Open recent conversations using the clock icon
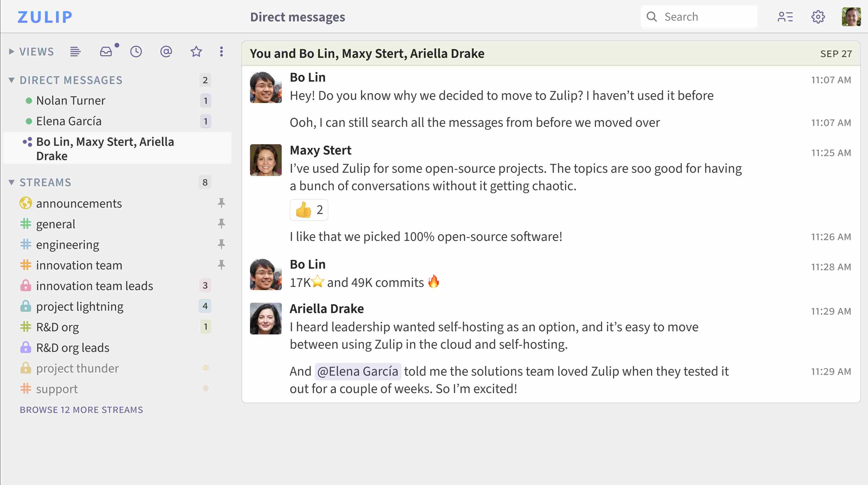 (x=136, y=51)
